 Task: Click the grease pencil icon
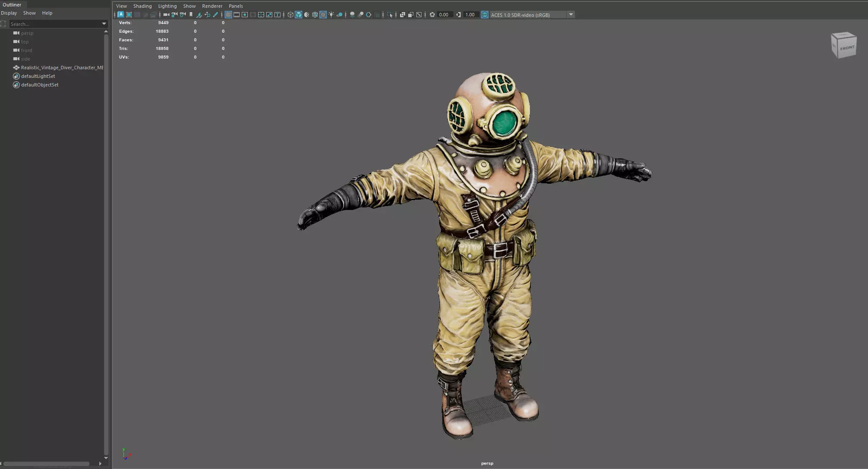[x=215, y=15]
